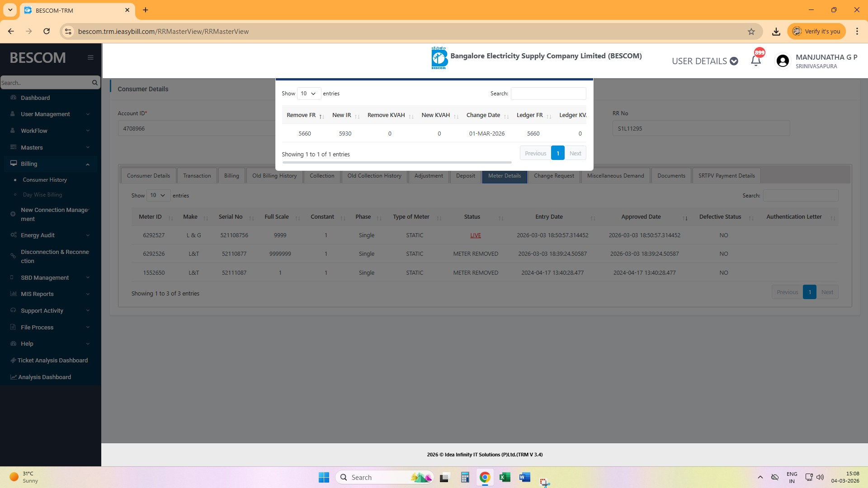Click the sidebar search magnifier icon
The image size is (868, 488).
click(94, 83)
